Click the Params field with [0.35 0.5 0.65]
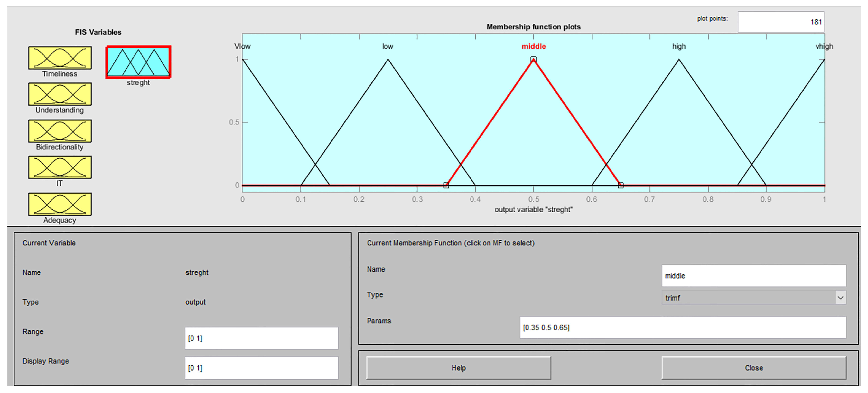The height and width of the screenshot is (393, 868). (x=682, y=327)
